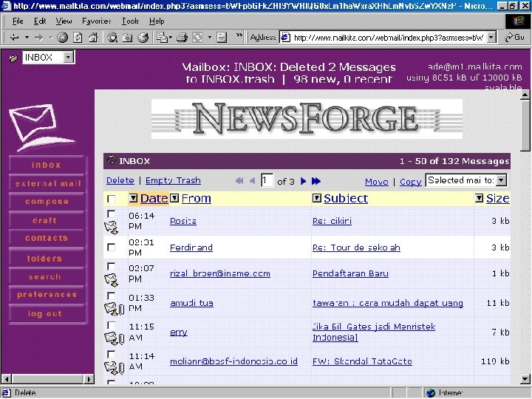Click the vertical scrollbar down arrow
532x399 pixels.
pyautogui.click(x=525, y=378)
